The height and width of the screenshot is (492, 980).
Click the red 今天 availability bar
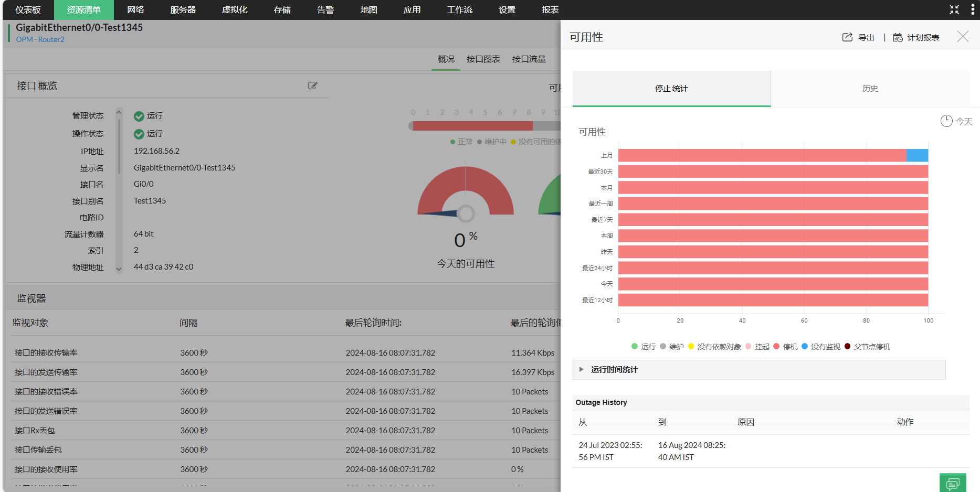coord(773,284)
